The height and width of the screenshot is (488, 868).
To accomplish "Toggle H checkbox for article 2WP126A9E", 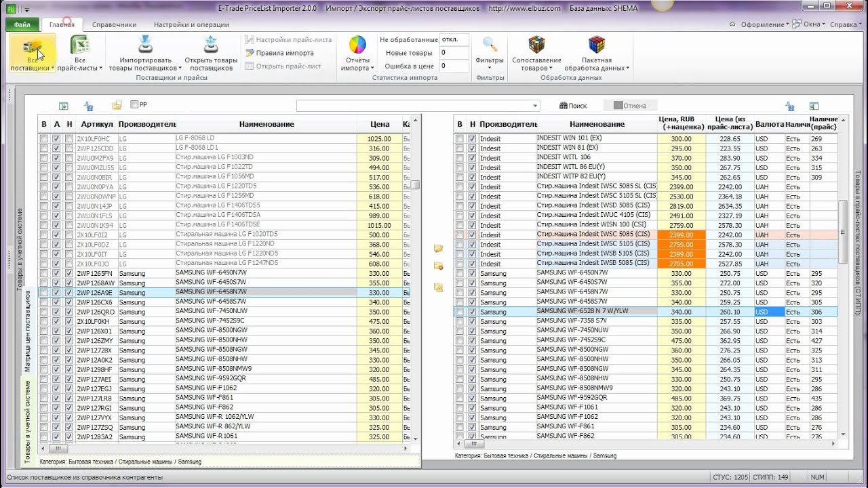I will pyautogui.click(x=69, y=292).
